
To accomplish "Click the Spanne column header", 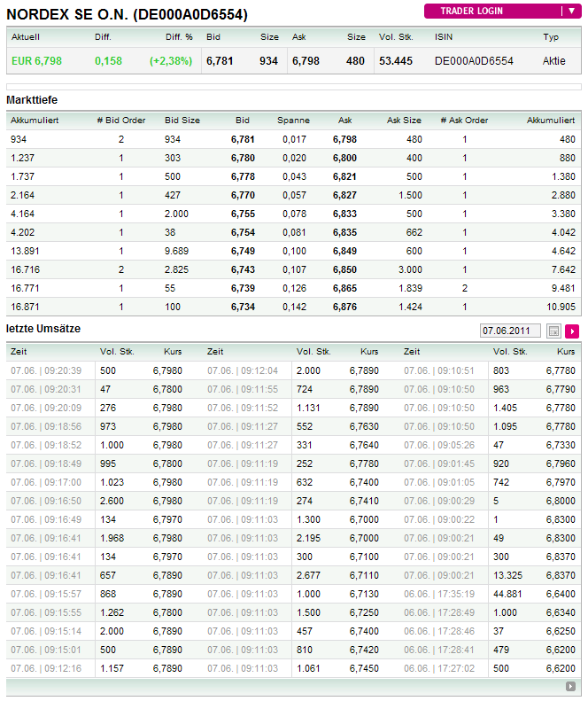I will click(293, 120).
